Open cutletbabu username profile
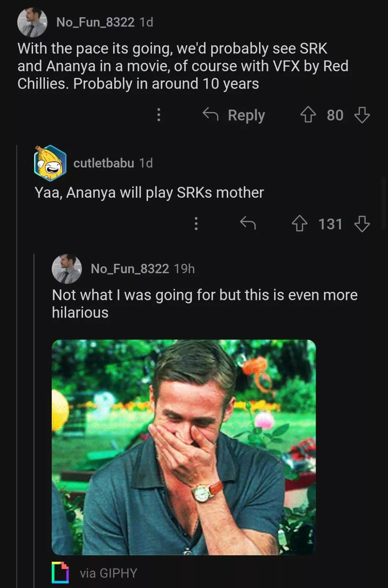This screenshot has width=388, height=588. click(x=104, y=163)
